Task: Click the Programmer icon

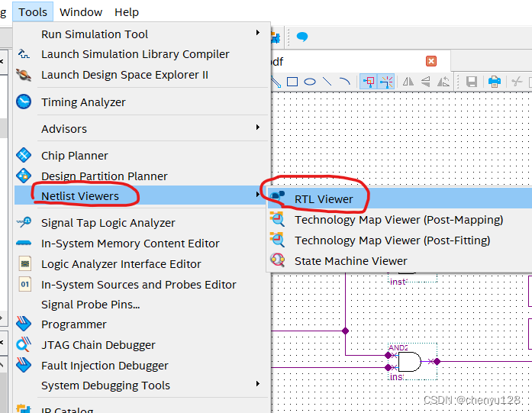Action: click(x=24, y=324)
